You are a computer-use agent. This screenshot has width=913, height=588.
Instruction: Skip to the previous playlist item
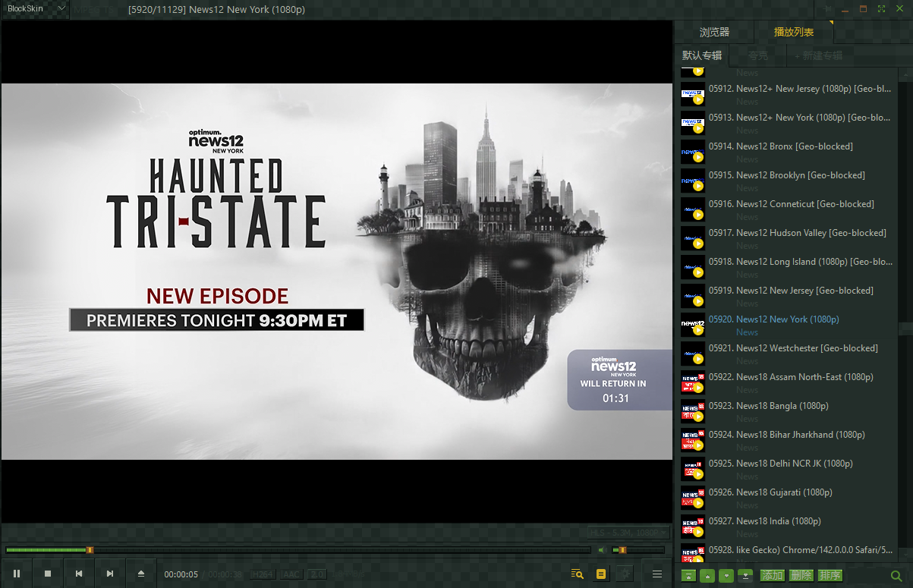[79, 574]
